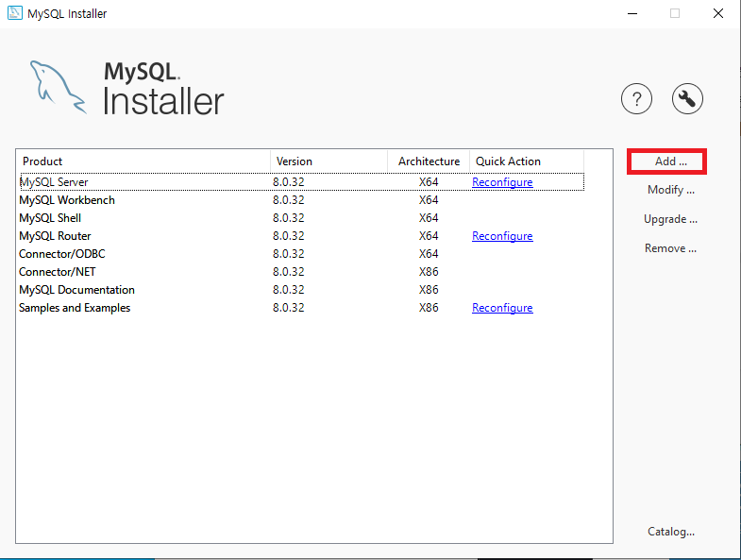Image resolution: width=741 pixels, height=560 pixels.
Task: Click the MySQL Installer title bar icon
Action: pyautogui.click(x=15, y=13)
